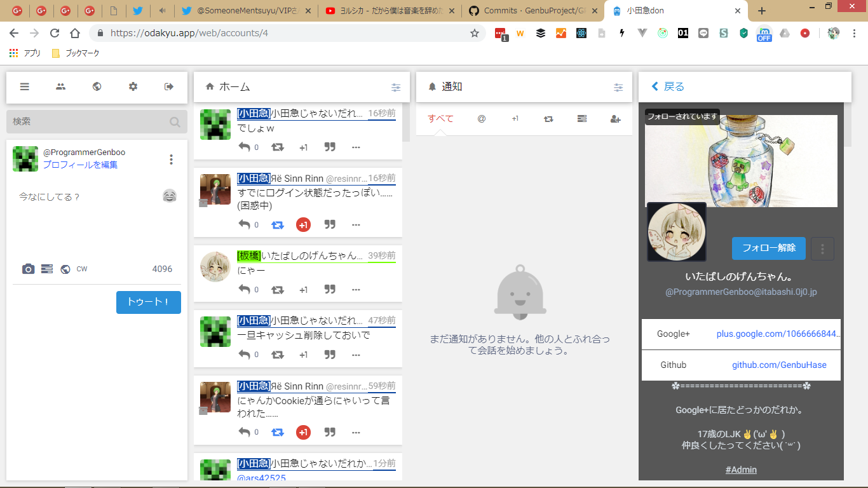Click the トゥート! button
This screenshot has height=488, width=868.
point(148,302)
